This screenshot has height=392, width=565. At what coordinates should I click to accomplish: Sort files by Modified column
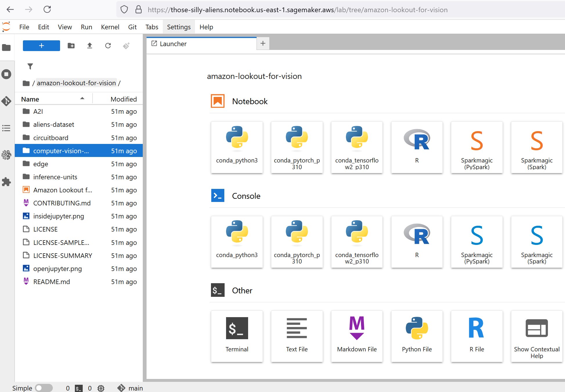pos(123,99)
